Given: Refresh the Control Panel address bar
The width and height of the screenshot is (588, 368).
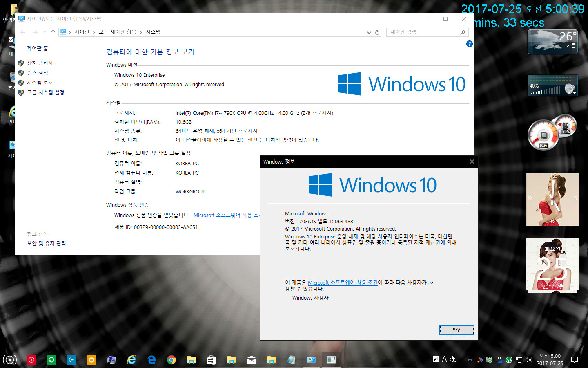Looking at the screenshot, I should point(377,32).
